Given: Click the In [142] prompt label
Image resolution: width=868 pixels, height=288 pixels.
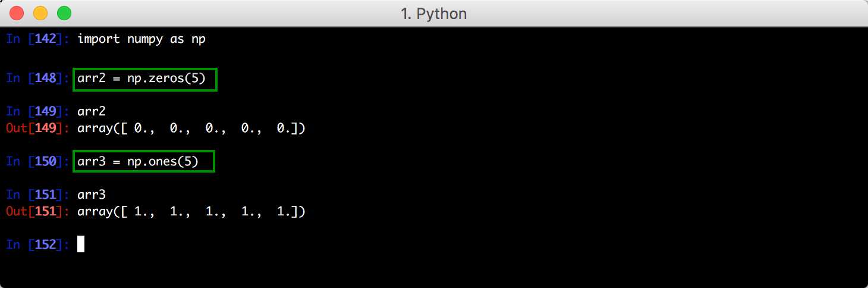Looking at the screenshot, I should 39,39.
